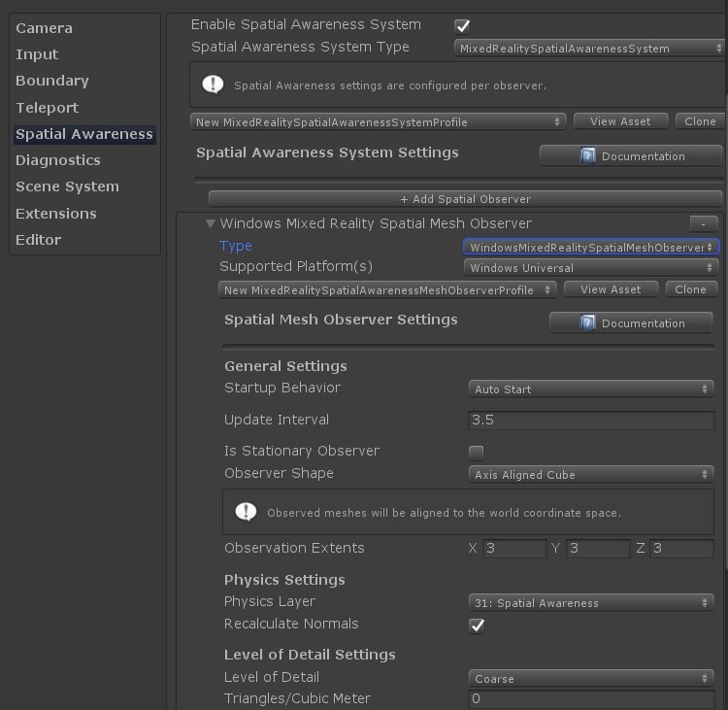Open the Scene System tab
Viewport: 728px width, 710px height.
pos(67,186)
